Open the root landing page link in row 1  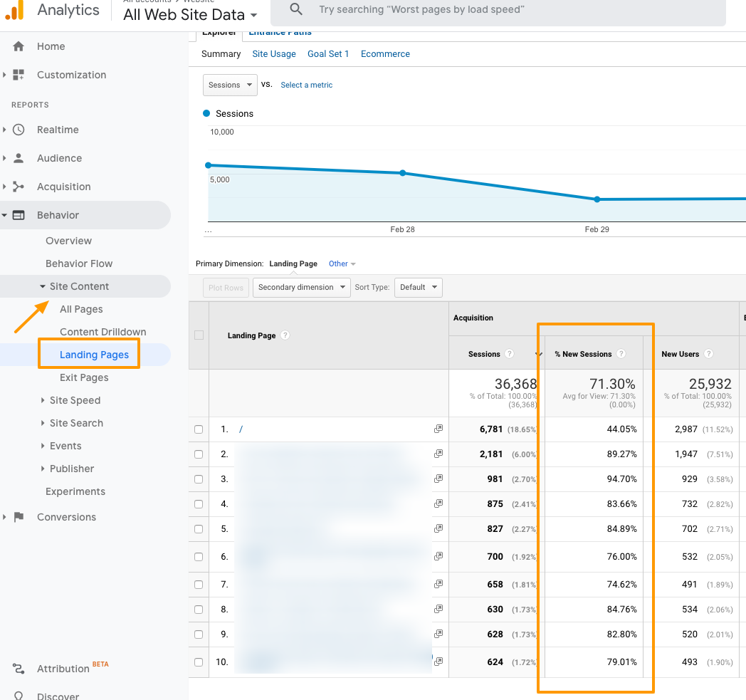tap(241, 429)
